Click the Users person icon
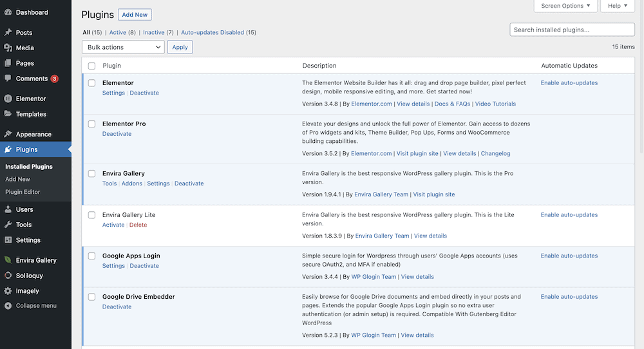 [8, 209]
